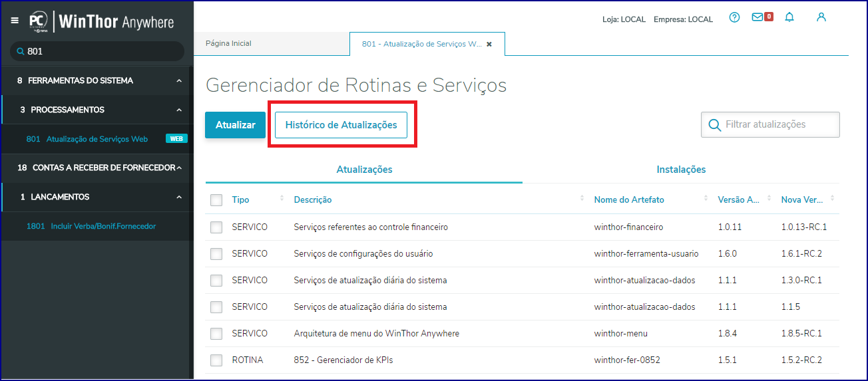The width and height of the screenshot is (868, 381).
Task: Click the Loja: LOCAL label
Action: tap(624, 19)
